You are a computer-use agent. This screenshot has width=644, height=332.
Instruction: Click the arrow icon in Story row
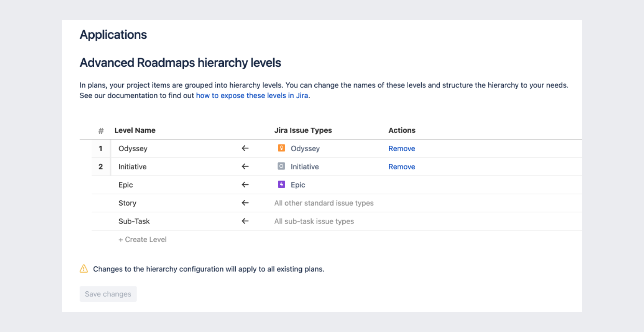[245, 203]
